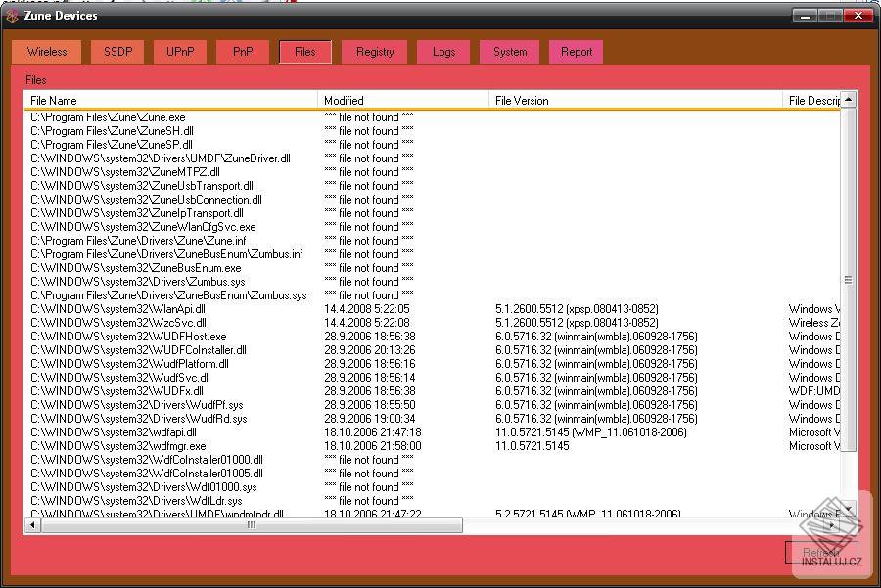Show the System tab

(510, 52)
